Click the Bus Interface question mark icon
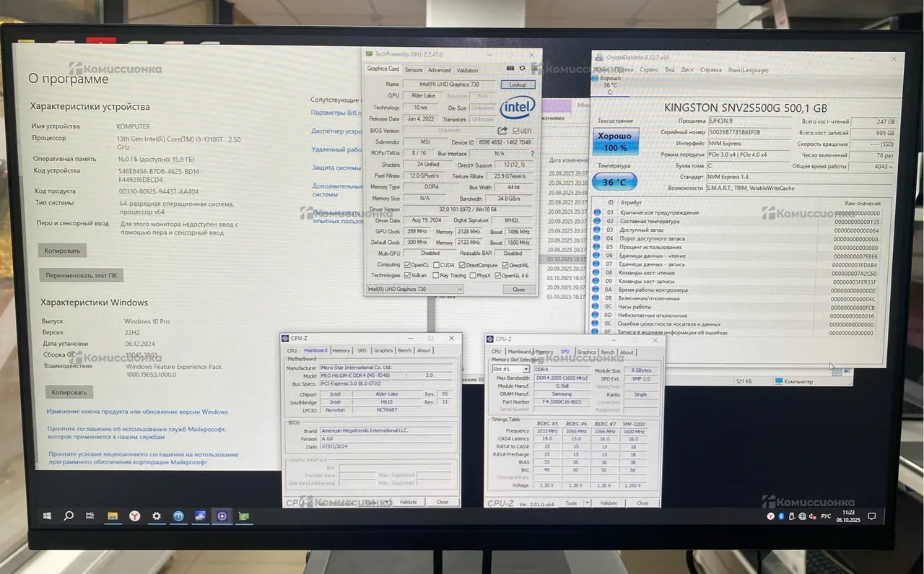Image resolution: width=924 pixels, height=574 pixels. 533,154
